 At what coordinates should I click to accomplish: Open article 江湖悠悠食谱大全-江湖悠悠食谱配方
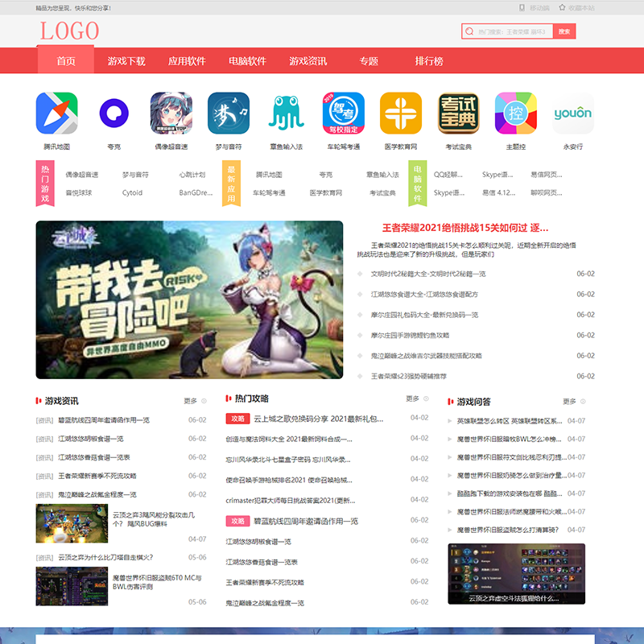[x=424, y=295]
